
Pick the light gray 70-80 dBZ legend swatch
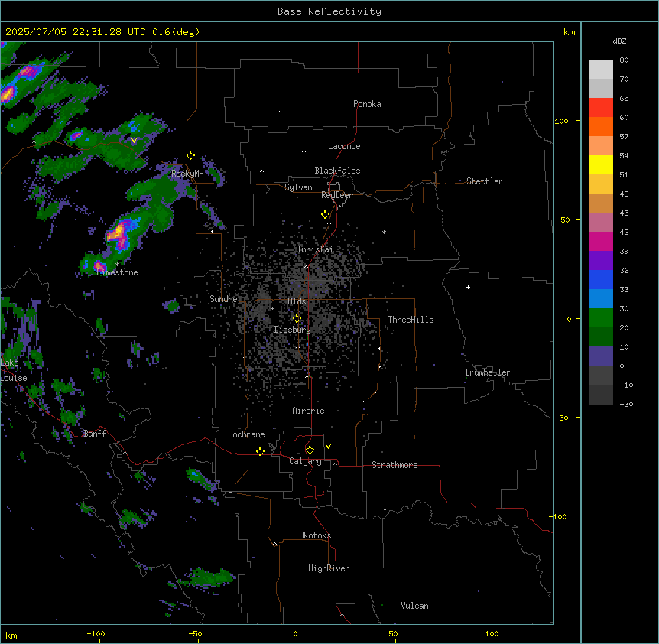601,70
